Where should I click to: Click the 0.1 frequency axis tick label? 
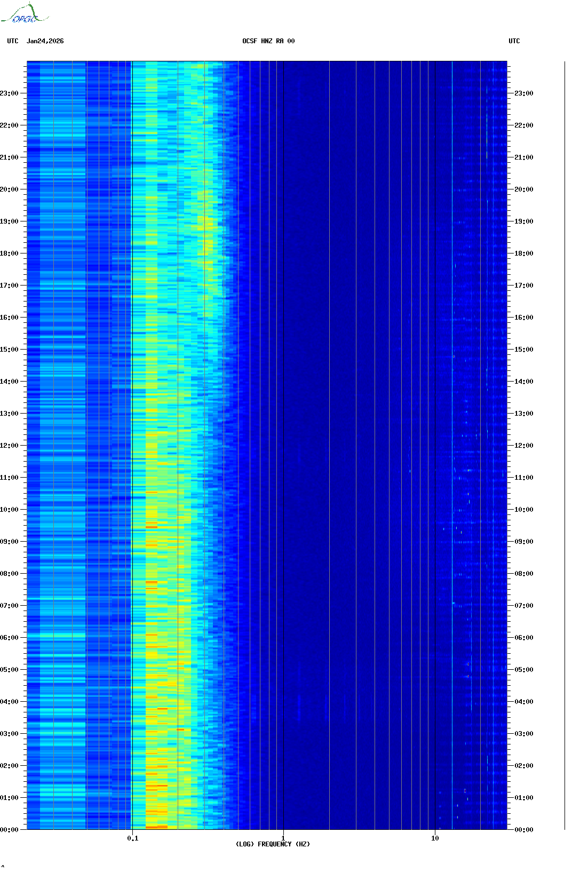pyautogui.click(x=133, y=838)
